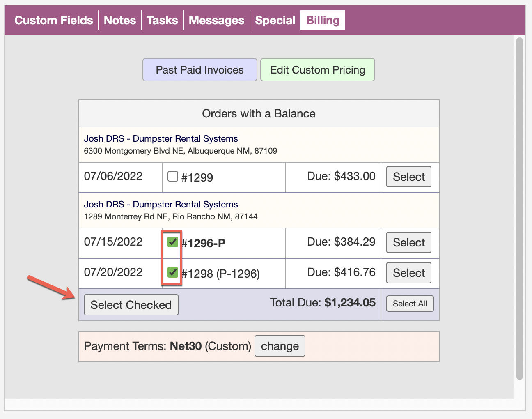Open the Tasks tab
This screenshot has height=419, width=532.
click(162, 21)
